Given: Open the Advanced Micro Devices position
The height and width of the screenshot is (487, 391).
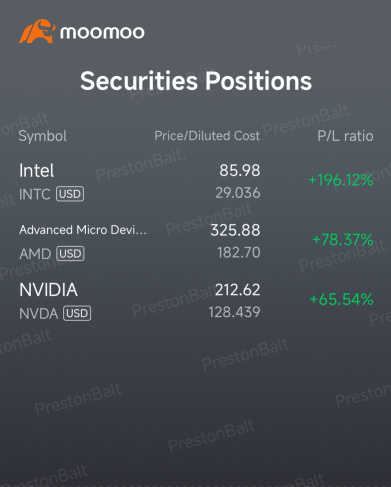Looking at the screenshot, I should click(x=196, y=241).
